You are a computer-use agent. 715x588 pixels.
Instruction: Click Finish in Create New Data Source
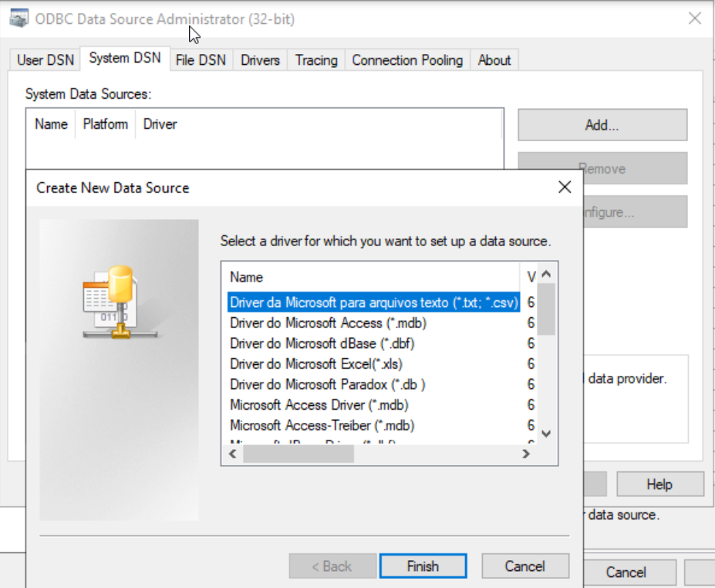(423, 566)
